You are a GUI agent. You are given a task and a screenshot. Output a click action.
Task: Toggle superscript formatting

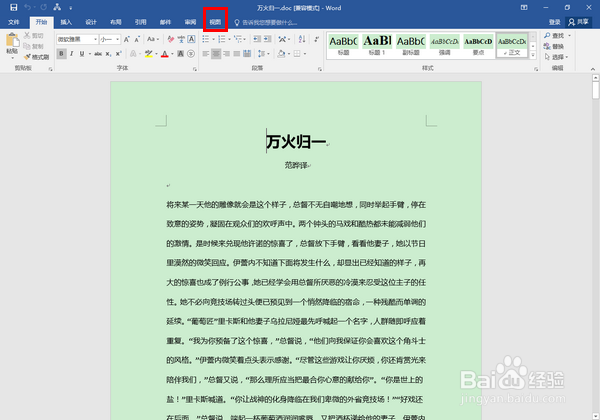tap(119, 54)
